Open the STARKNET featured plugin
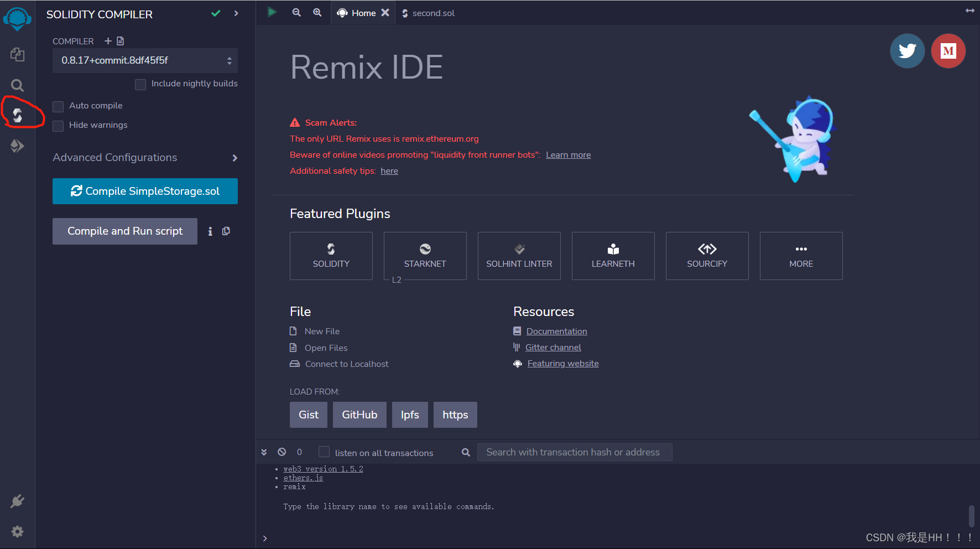The width and height of the screenshot is (980, 549). pos(425,256)
